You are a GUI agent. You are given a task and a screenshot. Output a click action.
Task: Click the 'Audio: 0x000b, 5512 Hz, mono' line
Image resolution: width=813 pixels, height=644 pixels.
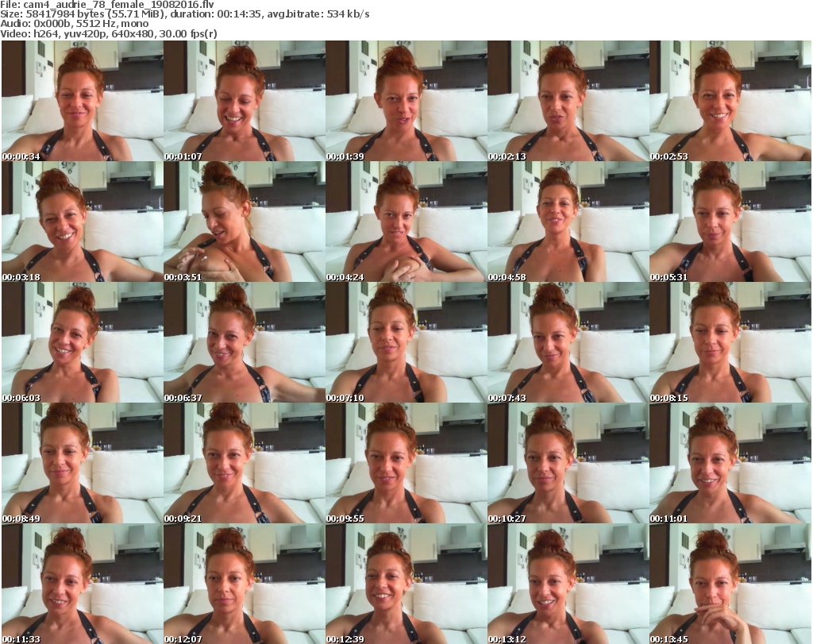point(75,24)
